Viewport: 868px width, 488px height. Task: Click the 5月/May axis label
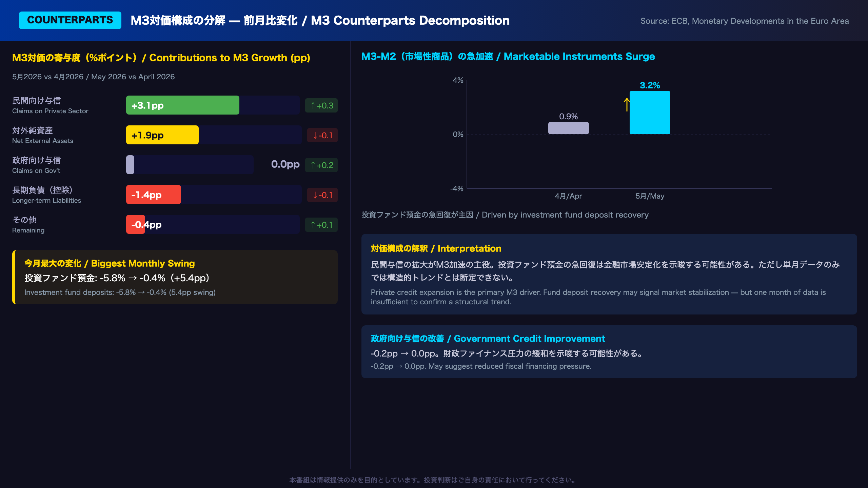coord(650,196)
